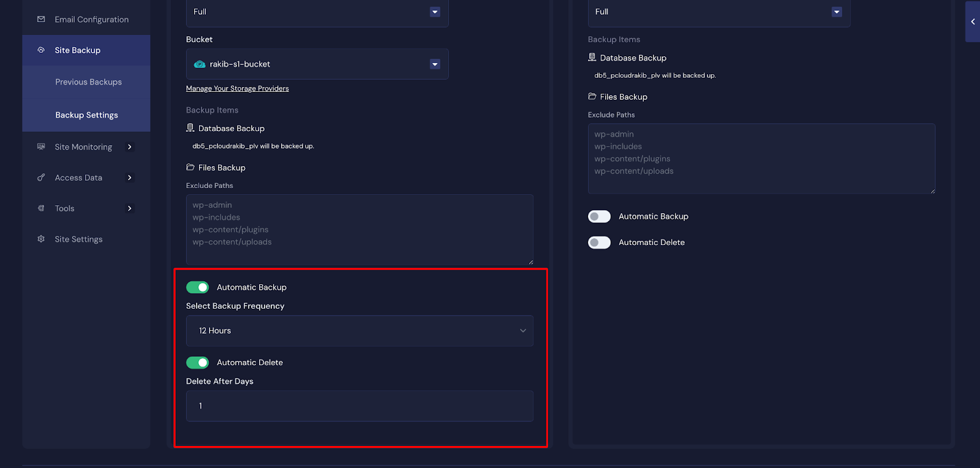
Task: Click the Tools sidebar icon
Action: click(41, 208)
